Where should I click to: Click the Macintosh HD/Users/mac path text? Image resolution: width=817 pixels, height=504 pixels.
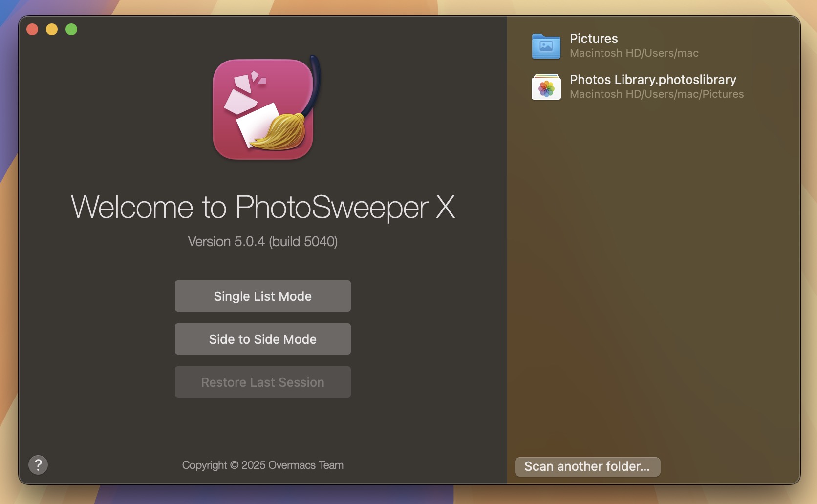point(634,53)
